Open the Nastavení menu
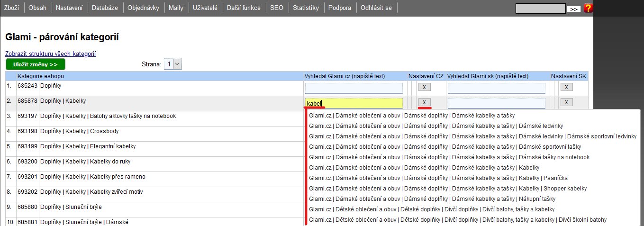 coord(69,8)
